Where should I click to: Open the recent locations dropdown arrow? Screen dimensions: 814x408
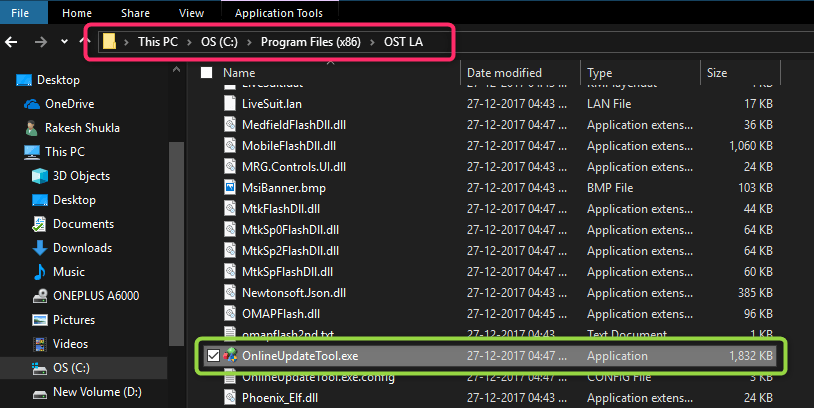(x=64, y=42)
